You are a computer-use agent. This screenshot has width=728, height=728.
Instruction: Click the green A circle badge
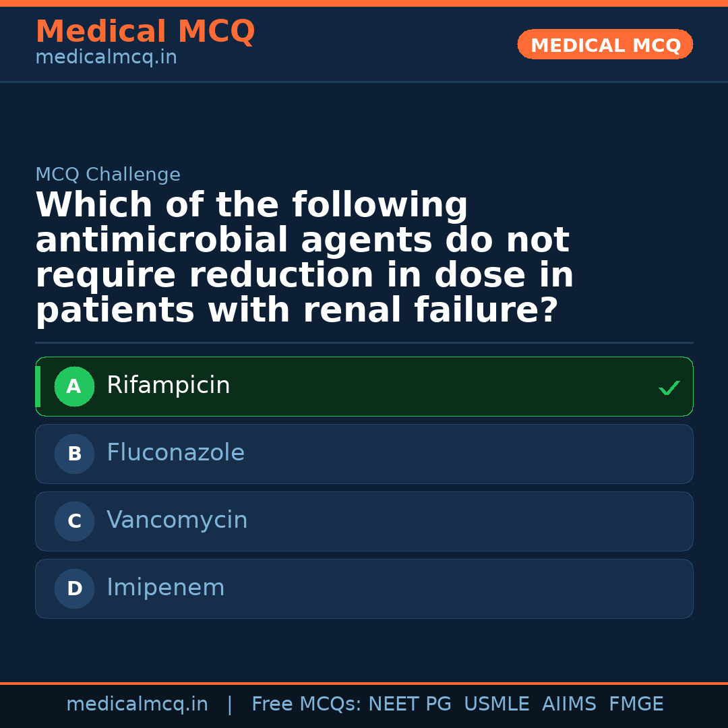coord(74,387)
